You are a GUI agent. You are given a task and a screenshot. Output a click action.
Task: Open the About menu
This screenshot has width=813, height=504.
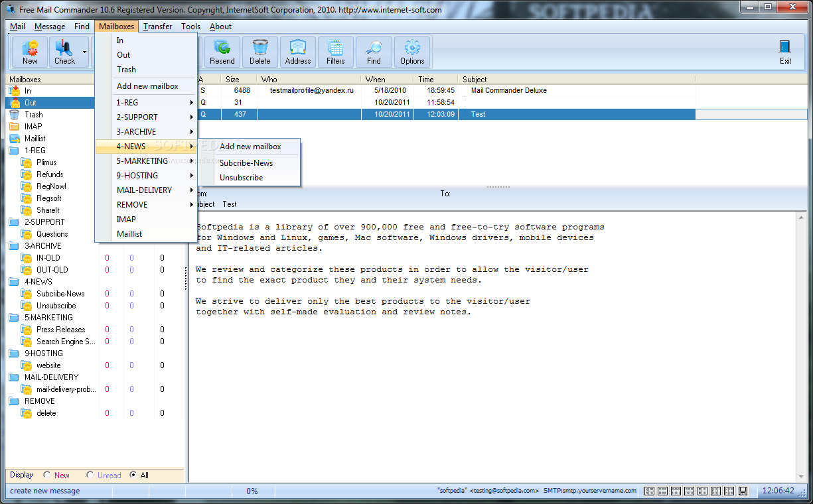click(220, 27)
